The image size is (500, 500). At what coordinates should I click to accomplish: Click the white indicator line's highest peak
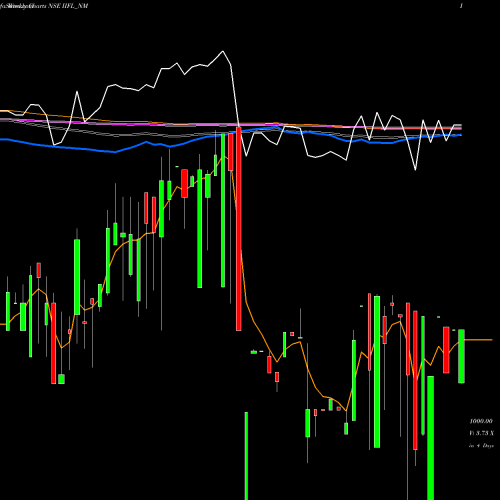(223, 52)
